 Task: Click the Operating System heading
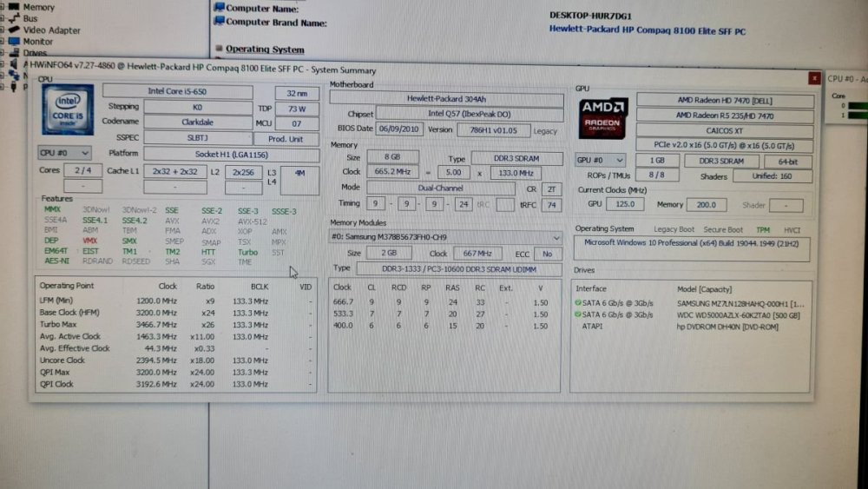[x=265, y=50]
